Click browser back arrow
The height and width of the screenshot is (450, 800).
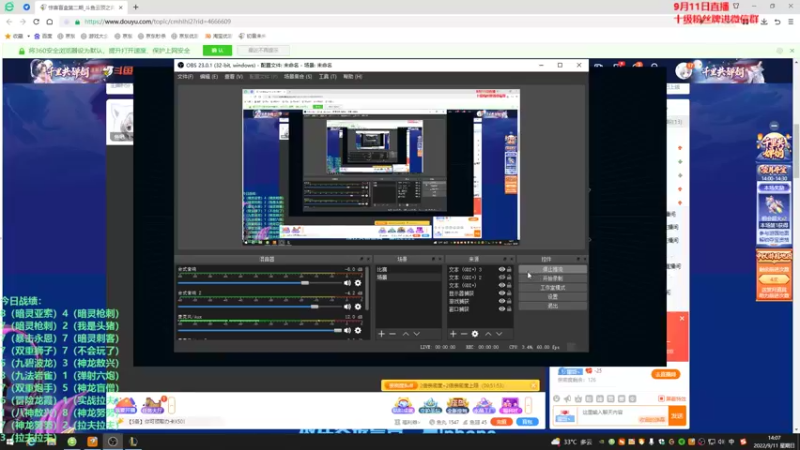pyautogui.click(x=9, y=21)
